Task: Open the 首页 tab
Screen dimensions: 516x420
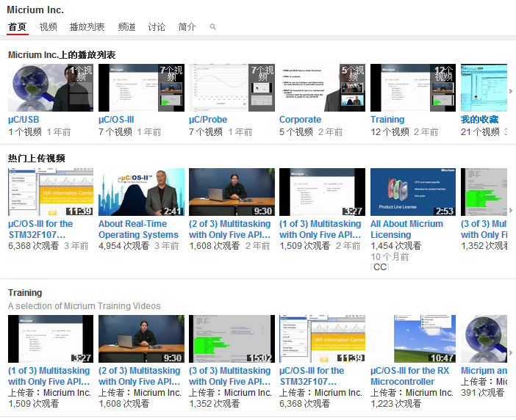Action: (x=18, y=27)
